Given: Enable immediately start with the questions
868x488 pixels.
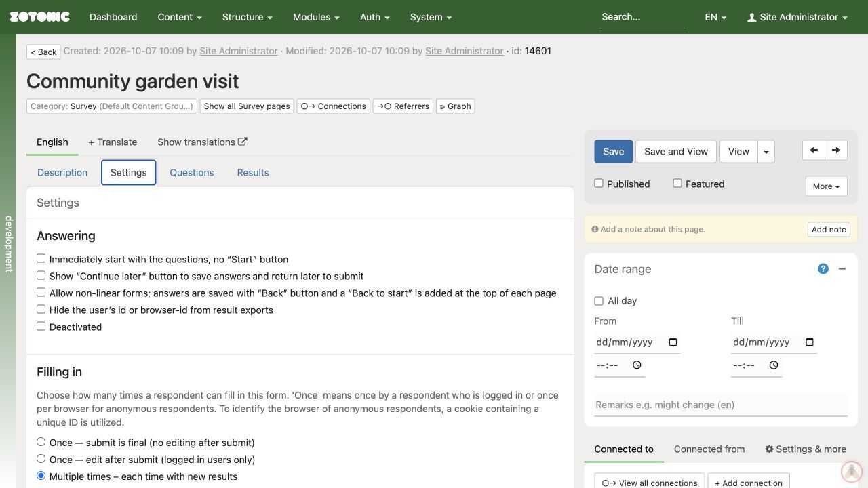Looking at the screenshot, I should pos(41,258).
